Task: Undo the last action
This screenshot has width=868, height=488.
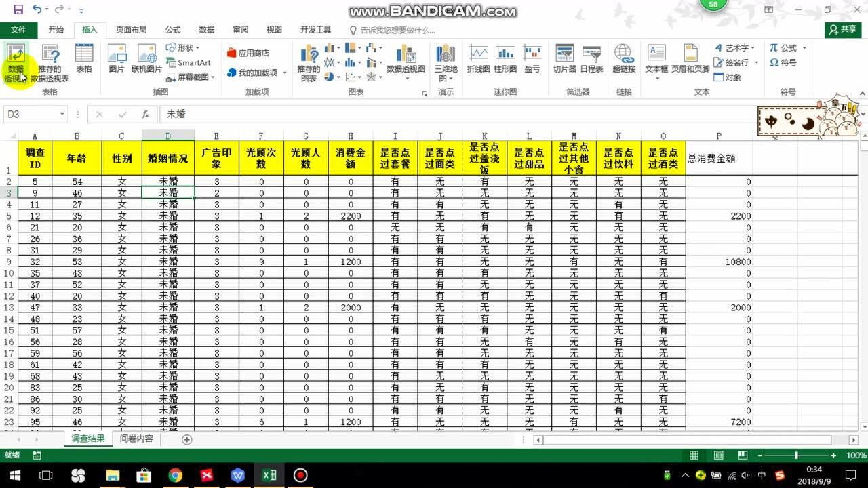Action: pos(37,9)
